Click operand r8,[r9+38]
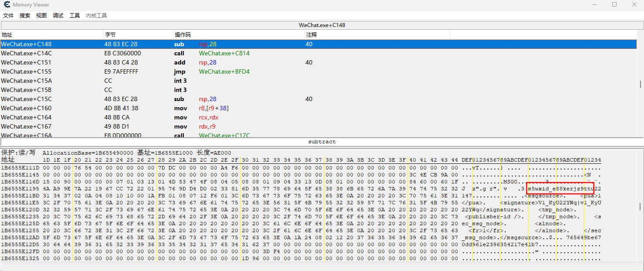This screenshot has height=271, width=644. coord(214,108)
